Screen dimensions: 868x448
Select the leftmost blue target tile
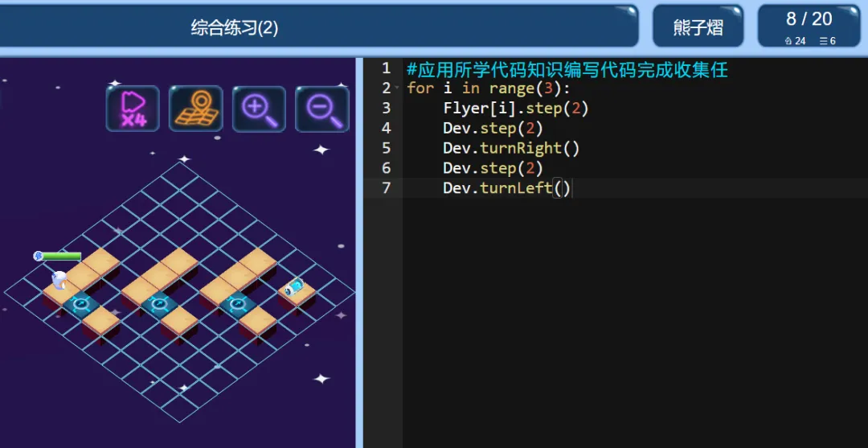81,304
